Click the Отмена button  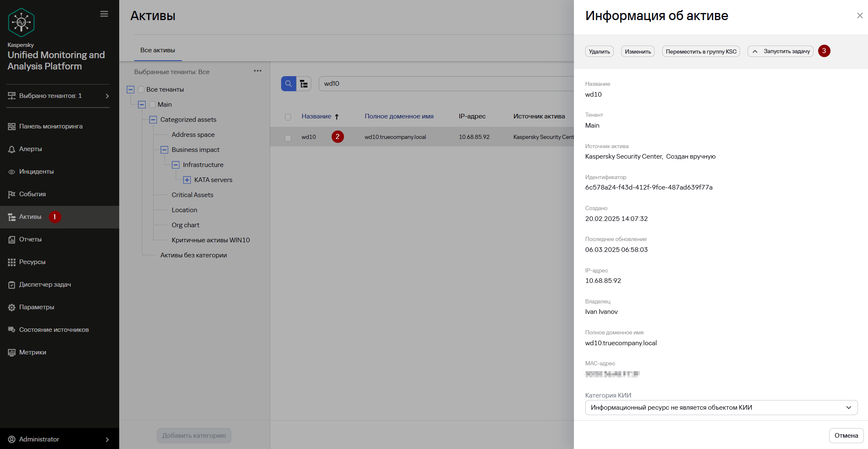[846, 436]
